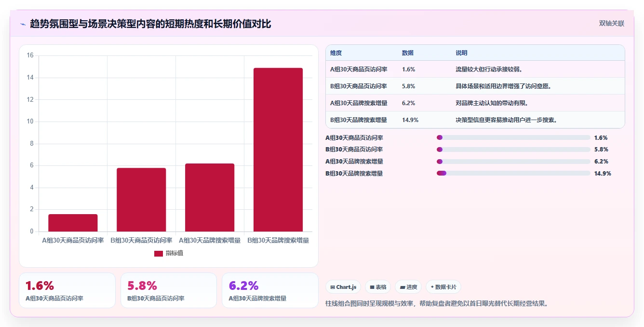Click the 14.9% table cell
The width and height of the screenshot is (644, 327).
tap(410, 120)
